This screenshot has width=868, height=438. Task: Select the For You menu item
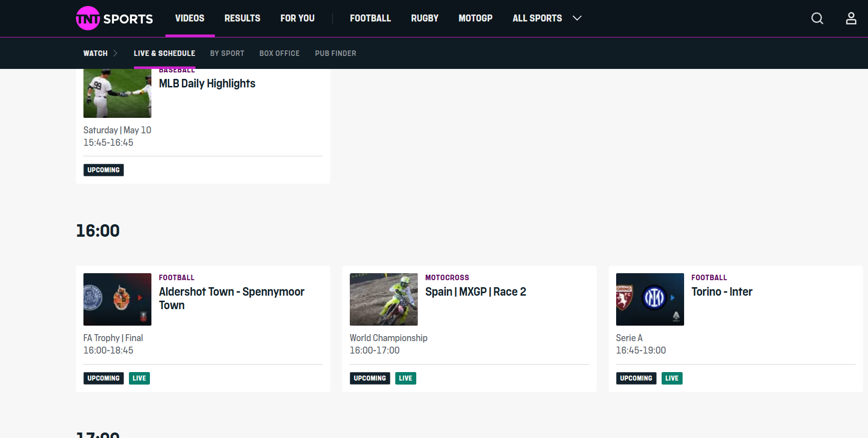pos(297,18)
